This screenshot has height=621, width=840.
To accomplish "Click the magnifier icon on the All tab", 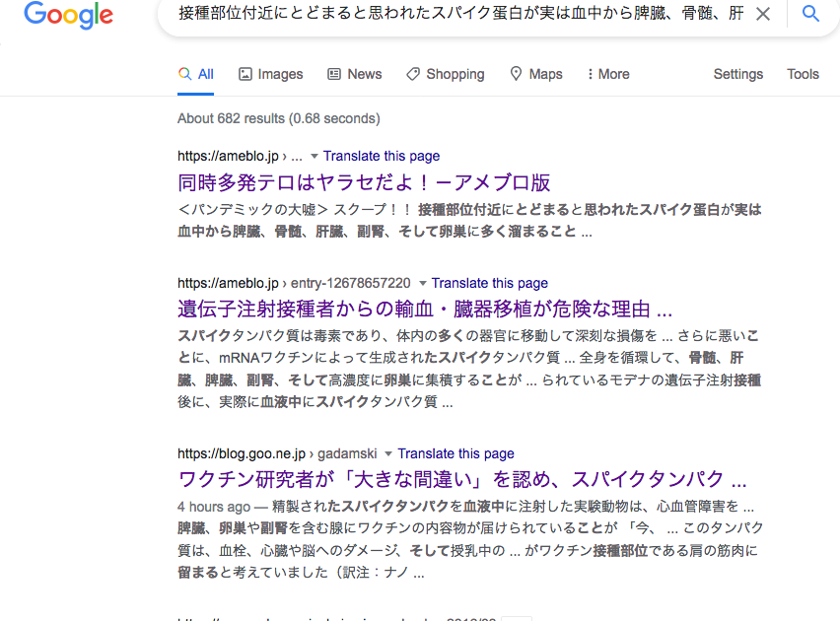I will click(184, 74).
